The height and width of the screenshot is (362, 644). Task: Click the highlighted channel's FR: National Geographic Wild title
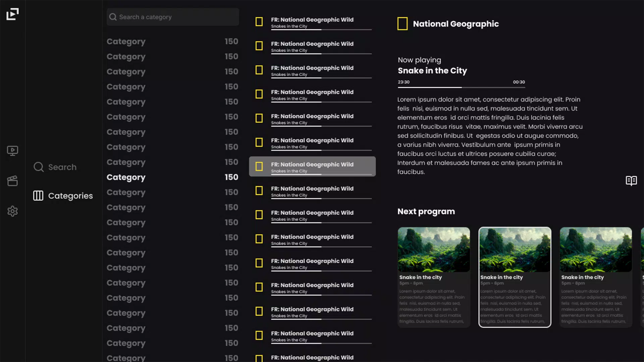click(312, 164)
